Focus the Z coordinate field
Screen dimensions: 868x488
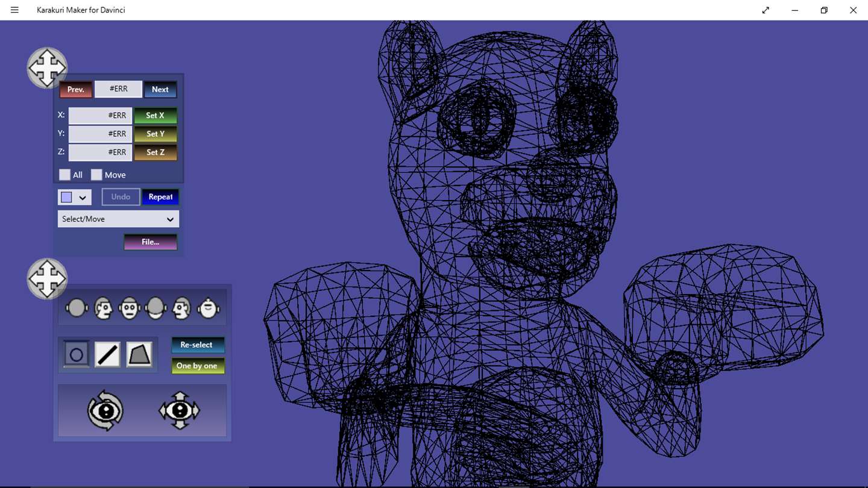coord(100,152)
